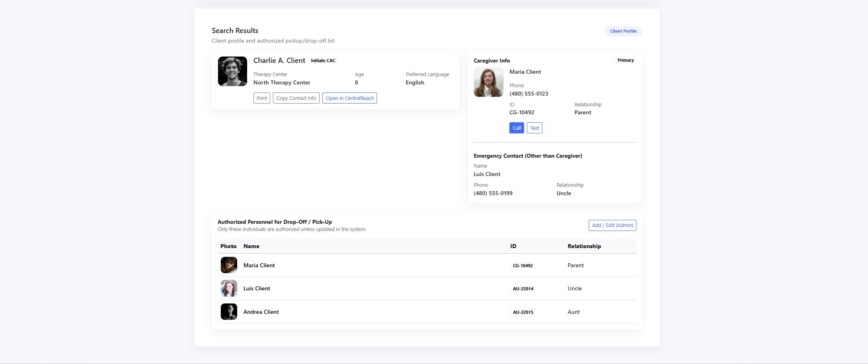Select the CG-10492 ID badge in table

click(x=522, y=266)
